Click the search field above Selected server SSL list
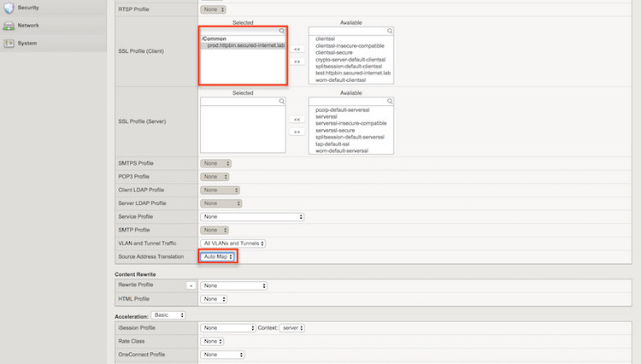Image resolution: width=641 pixels, height=364 pixels. click(242, 101)
